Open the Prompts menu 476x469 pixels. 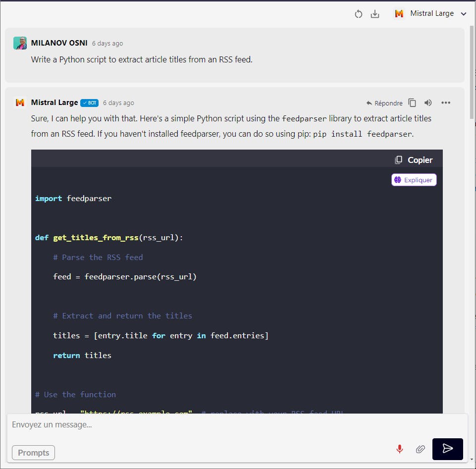coord(33,453)
